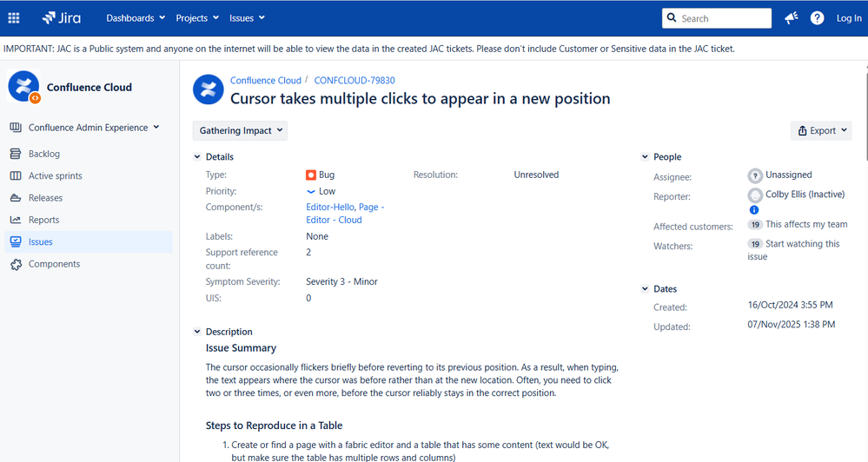The image size is (868, 462).
Task: Open the Export dropdown
Action: [x=821, y=130]
